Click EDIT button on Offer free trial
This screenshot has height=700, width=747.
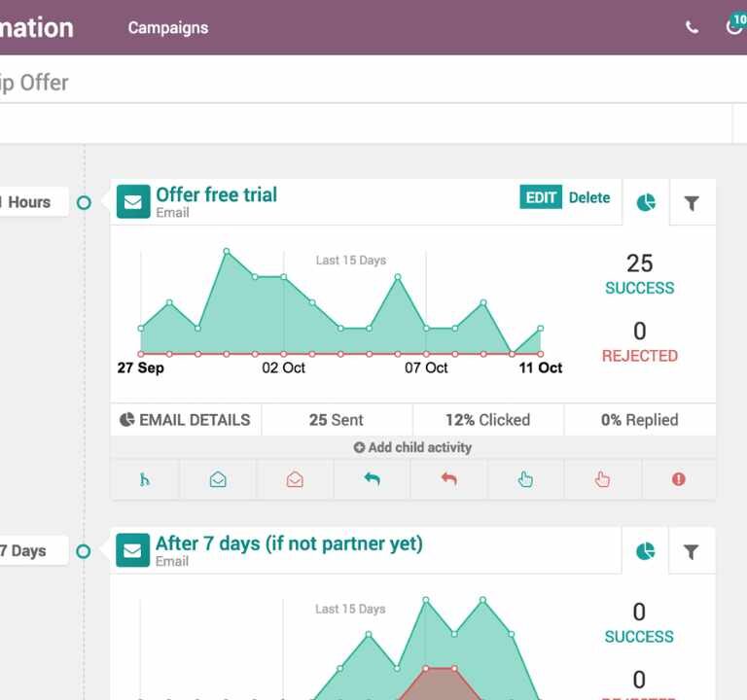pyautogui.click(x=541, y=197)
